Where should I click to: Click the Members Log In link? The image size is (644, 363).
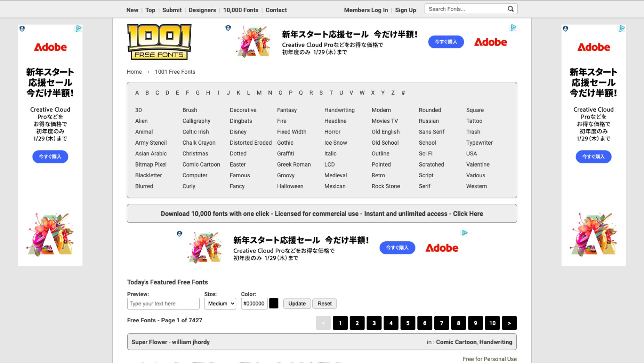[366, 10]
